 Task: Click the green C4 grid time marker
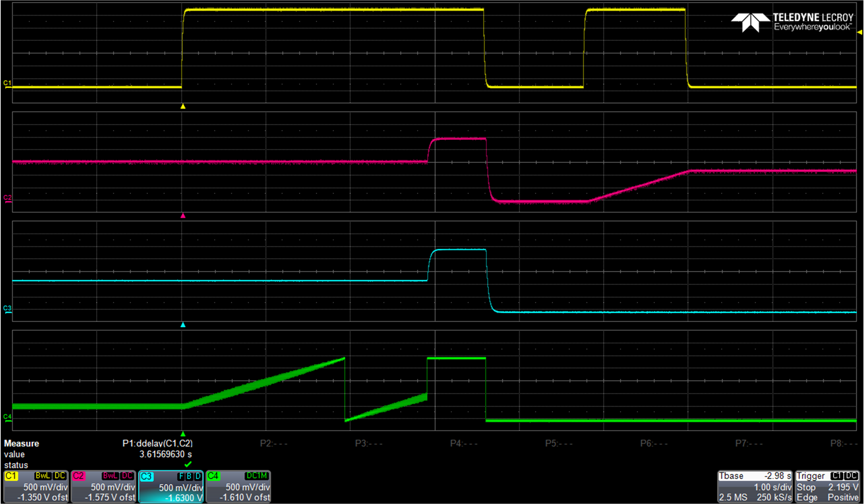click(x=183, y=434)
